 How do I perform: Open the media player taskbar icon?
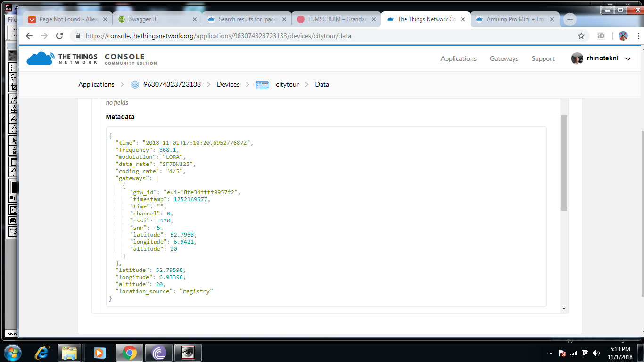(x=99, y=353)
